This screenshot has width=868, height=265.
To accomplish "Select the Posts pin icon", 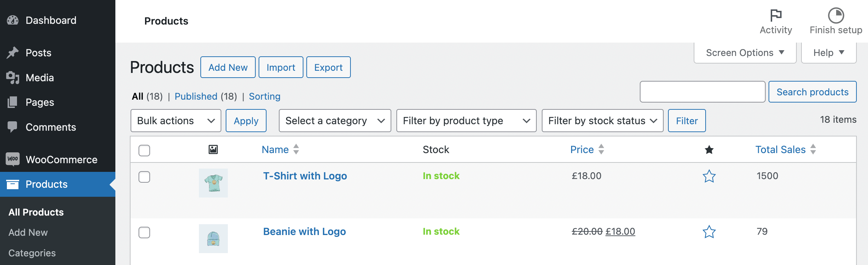I will tap(12, 52).
